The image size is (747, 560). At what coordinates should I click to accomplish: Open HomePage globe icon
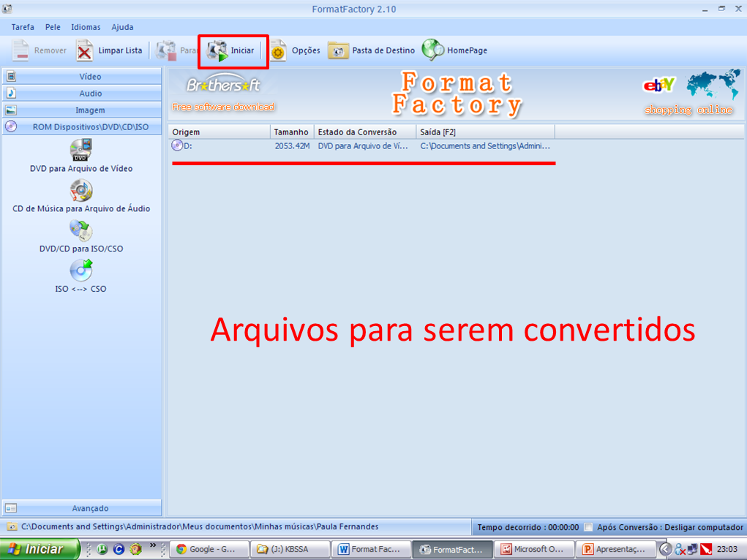coord(432,50)
